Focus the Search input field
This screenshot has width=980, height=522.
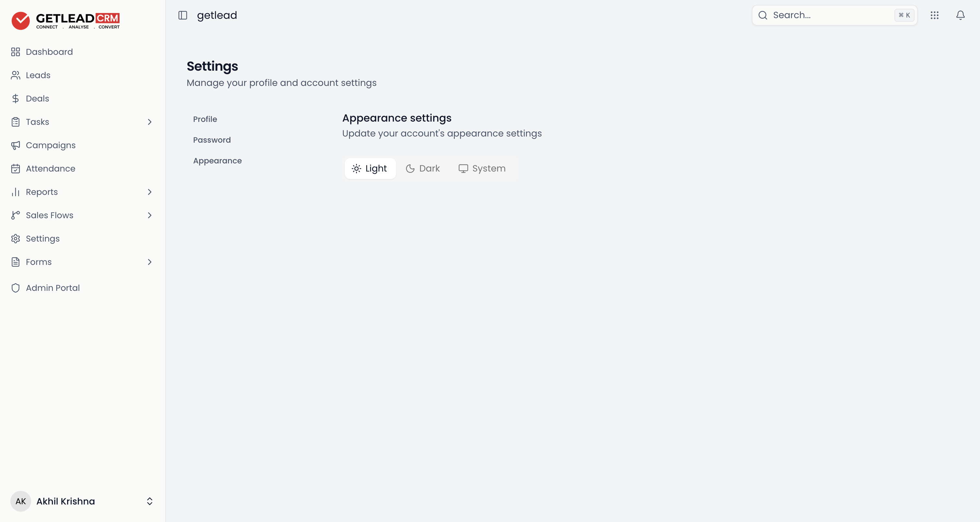[x=834, y=15]
